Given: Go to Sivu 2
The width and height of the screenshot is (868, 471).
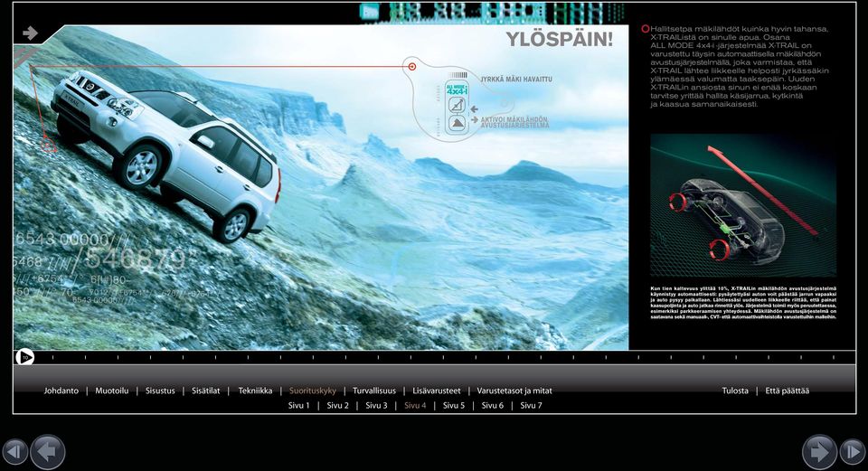Looking at the screenshot, I should [x=337, y=406].
